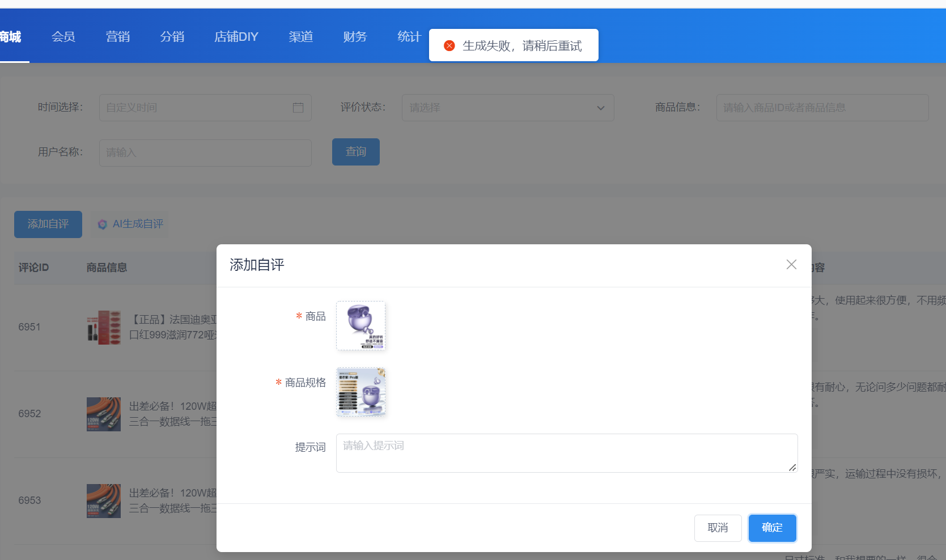Click the comment ID 6951 cell
Viewport: 946px width, 560px height.
(29, 327)
